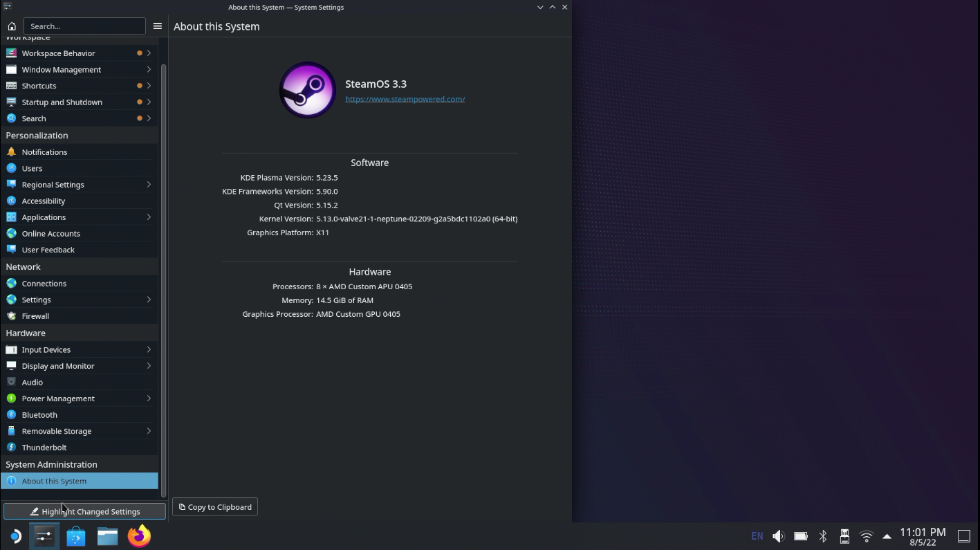
Task: Expand the Regional Settings chevron
Action: click(x=149, y=185)
